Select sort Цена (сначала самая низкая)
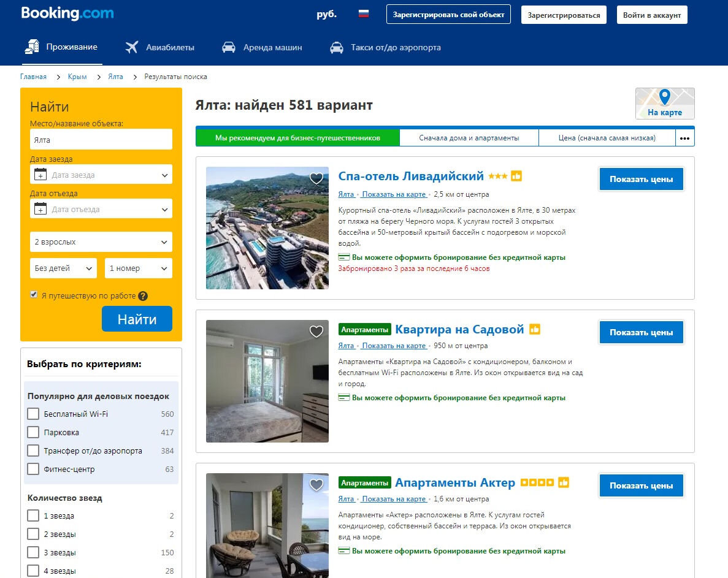Screen dimensions: 728x578 [607, 138]
